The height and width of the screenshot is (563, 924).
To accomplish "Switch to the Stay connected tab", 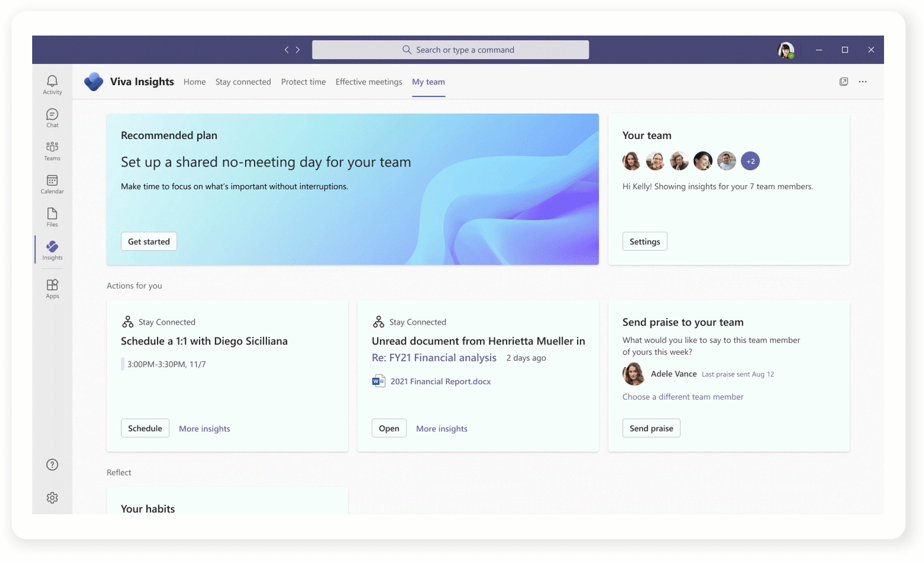I will 243,82.
